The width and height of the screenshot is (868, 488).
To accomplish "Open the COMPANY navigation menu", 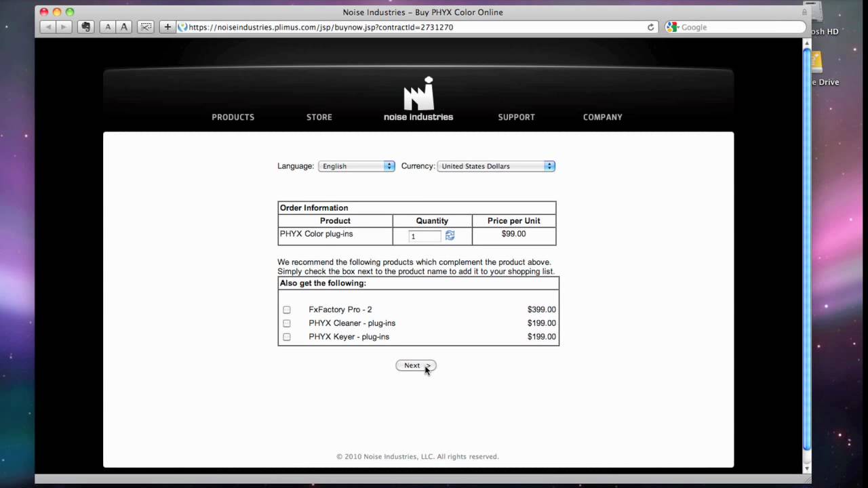I will pos(603,117).
